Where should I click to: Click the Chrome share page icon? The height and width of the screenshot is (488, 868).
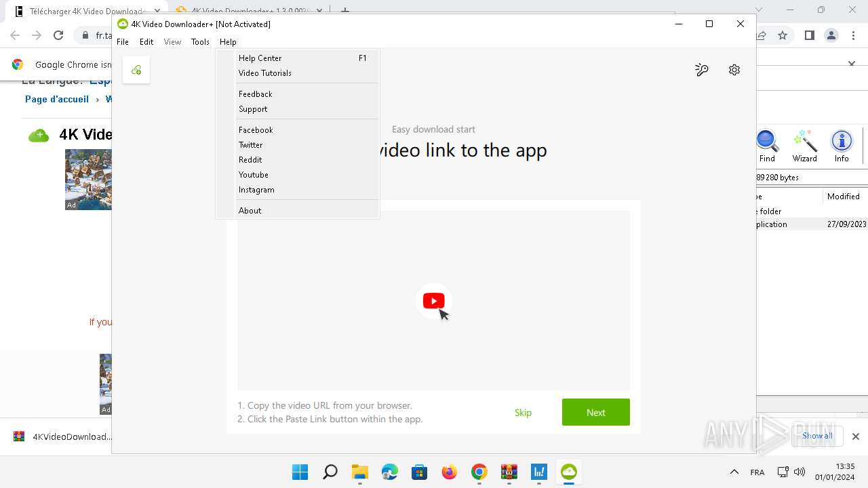(762, 35)
